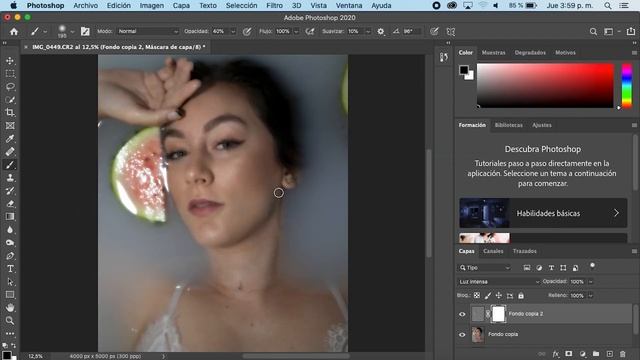Toggle lock all for layer
Screen dimensions: 640x360
coord(521,295)
